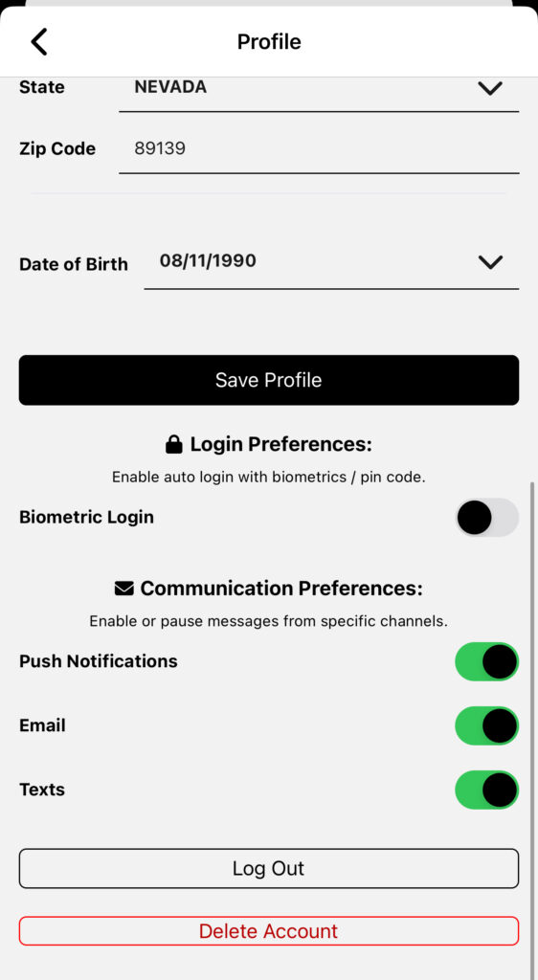Image resolution: width=538 pixels, height=980 pixels.
Task: Expand the Date of Birth chevron
Action: pyautogui.click(x=490, y=262)
